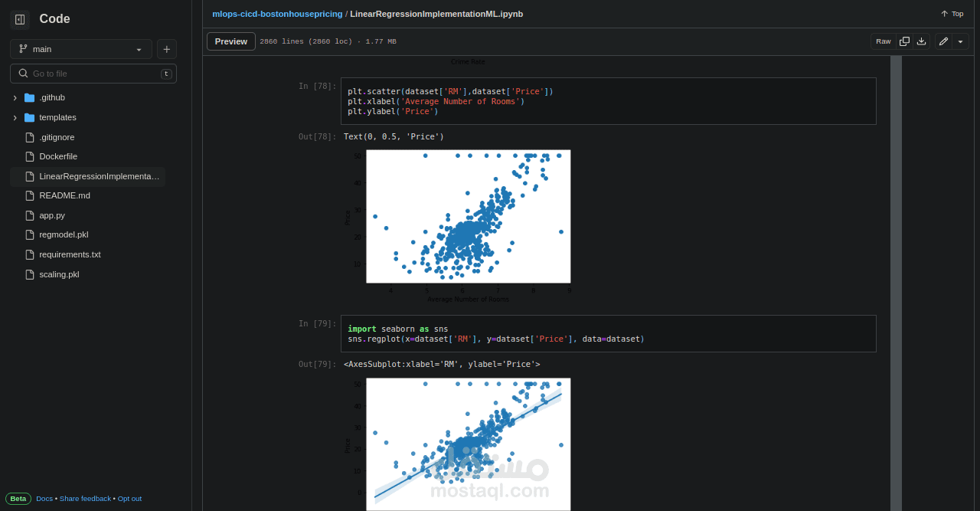Image resolution: width=980 pixels, height=511 pixels.
Task: Switch to the Preview tab
Action: click(x=231, y=41)
